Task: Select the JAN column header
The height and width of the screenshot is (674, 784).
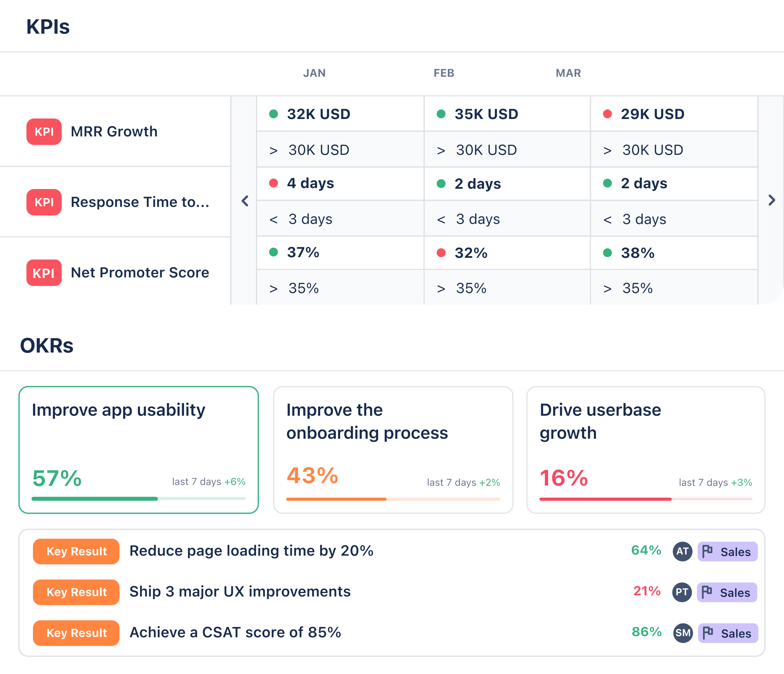Action: click(x=314, y=73)
